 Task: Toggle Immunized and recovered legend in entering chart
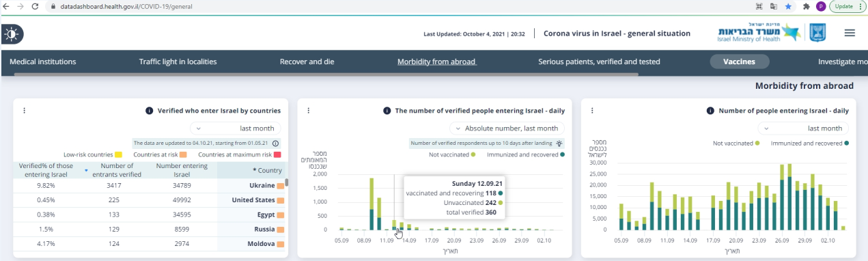[x=809, y=143]
